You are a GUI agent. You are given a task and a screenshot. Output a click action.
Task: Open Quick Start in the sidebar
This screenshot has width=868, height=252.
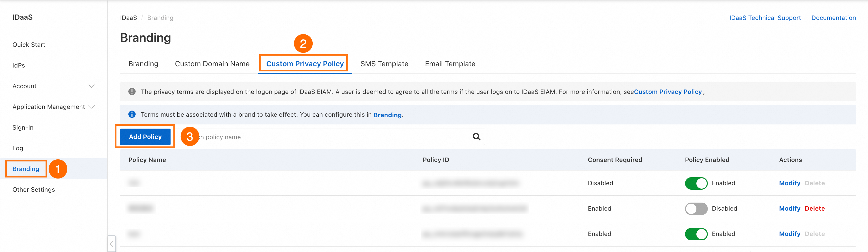click(29, 45)
